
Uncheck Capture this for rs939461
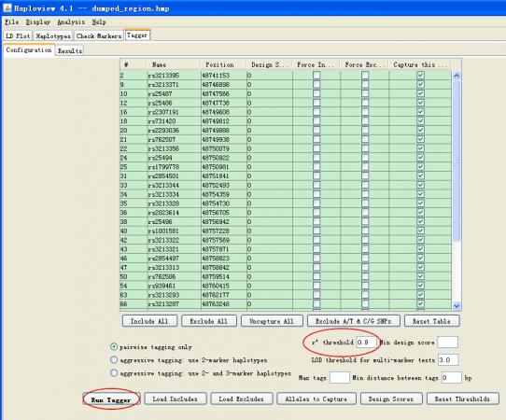click(420, 286)
